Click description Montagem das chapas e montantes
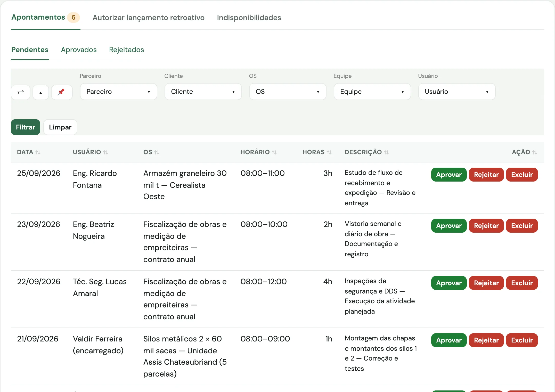The image size is (555, 392). [x=381, y=353]
